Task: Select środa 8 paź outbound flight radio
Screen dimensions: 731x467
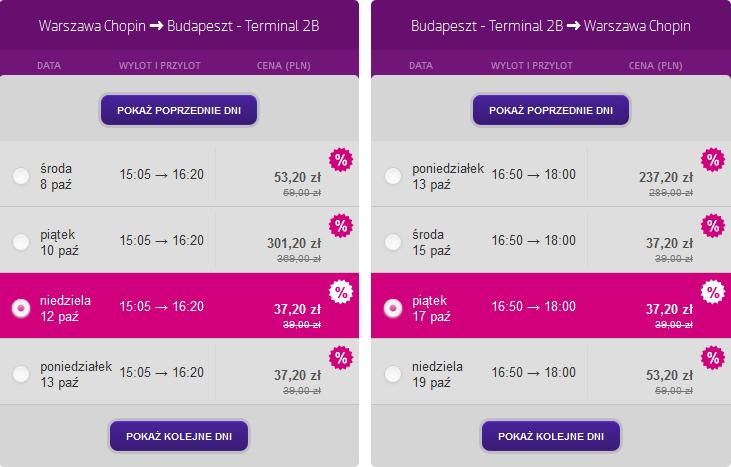Action: point(21,176)
